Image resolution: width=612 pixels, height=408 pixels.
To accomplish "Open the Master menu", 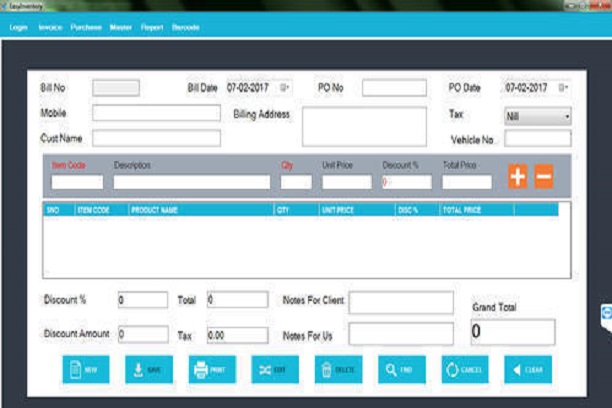I will click(121, 27).
